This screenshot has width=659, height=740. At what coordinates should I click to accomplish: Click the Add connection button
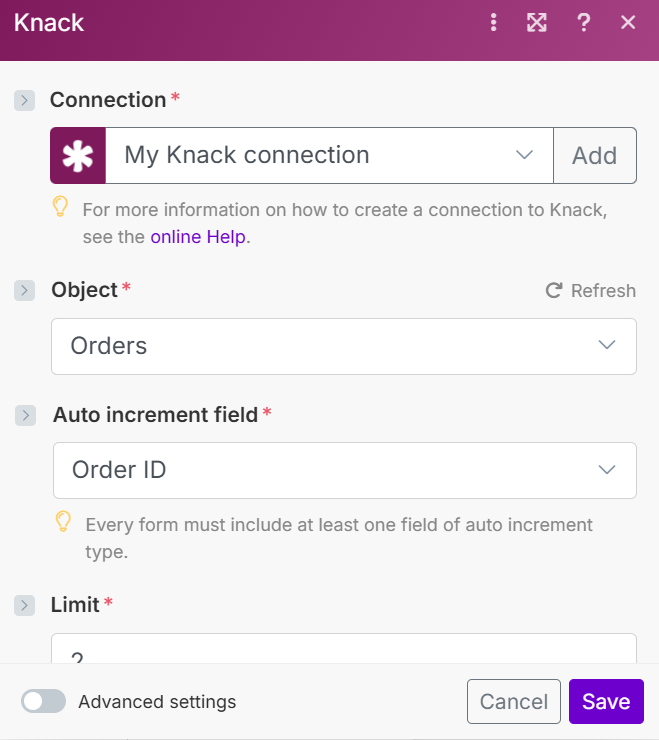point(594,155)
